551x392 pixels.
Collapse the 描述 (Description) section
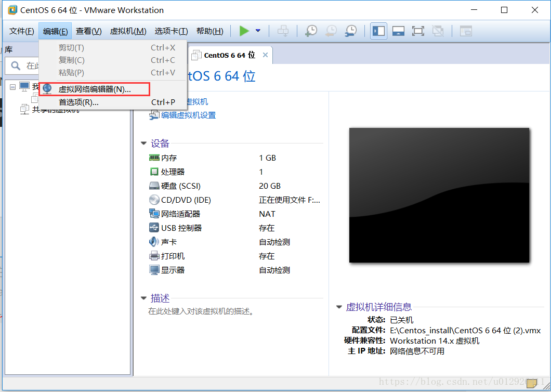(x=143, y=298)
